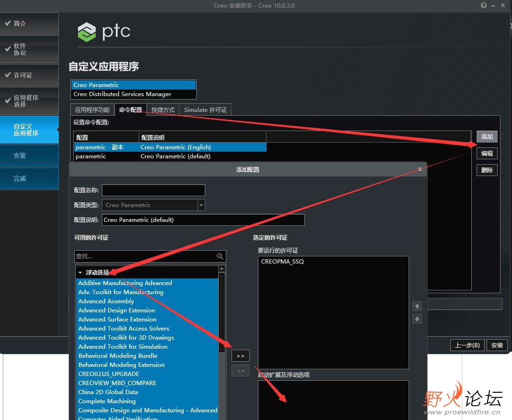Viewport: 512px width, 420px height.
Task: Select CREOILLUS_UPGRADE license
Action: (x=147, y=374)
